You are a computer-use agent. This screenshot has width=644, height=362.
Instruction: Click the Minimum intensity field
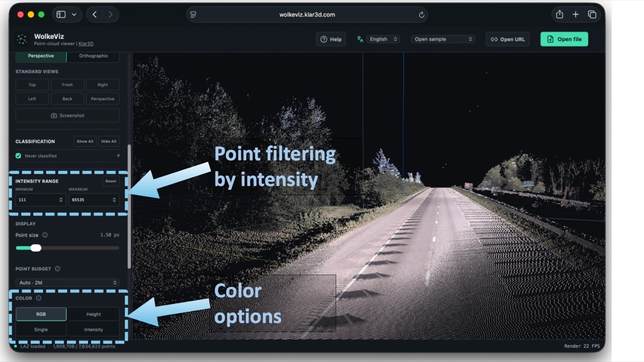40,200
